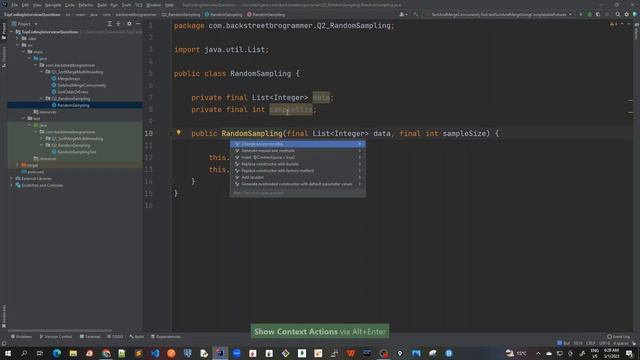Open Chrome from the taskbar
The width and height of the screenshot is (640, 360).
[x=106, y=353]
